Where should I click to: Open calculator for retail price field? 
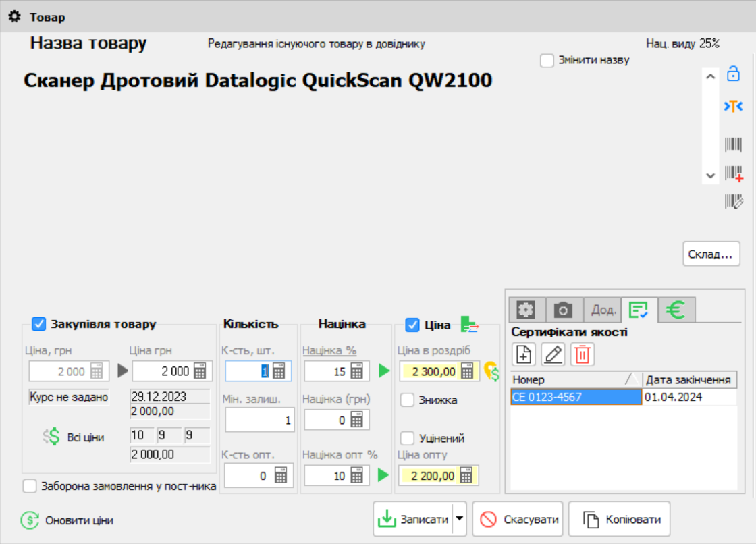coord(466,371)
